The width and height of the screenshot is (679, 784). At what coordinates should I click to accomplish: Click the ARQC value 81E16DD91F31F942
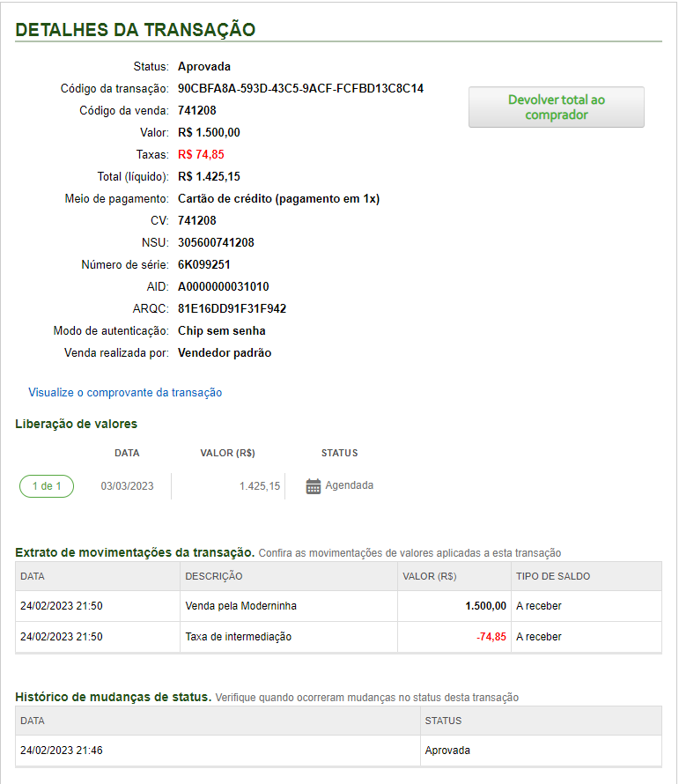click(232, 309)
